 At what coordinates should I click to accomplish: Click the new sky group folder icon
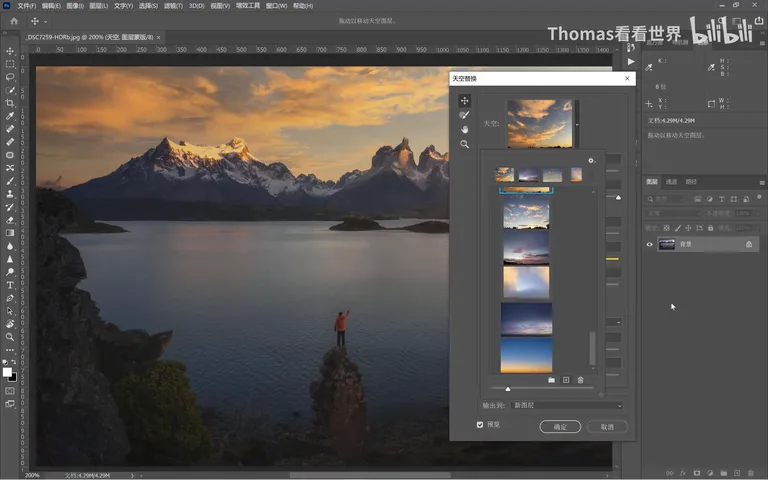[x=552, y=380]
